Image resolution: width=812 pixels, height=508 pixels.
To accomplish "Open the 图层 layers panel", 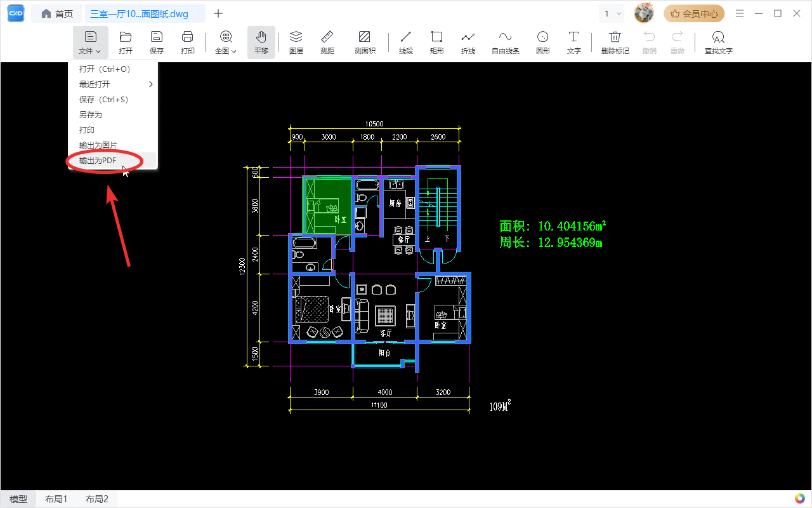I will tap(296, 43).
